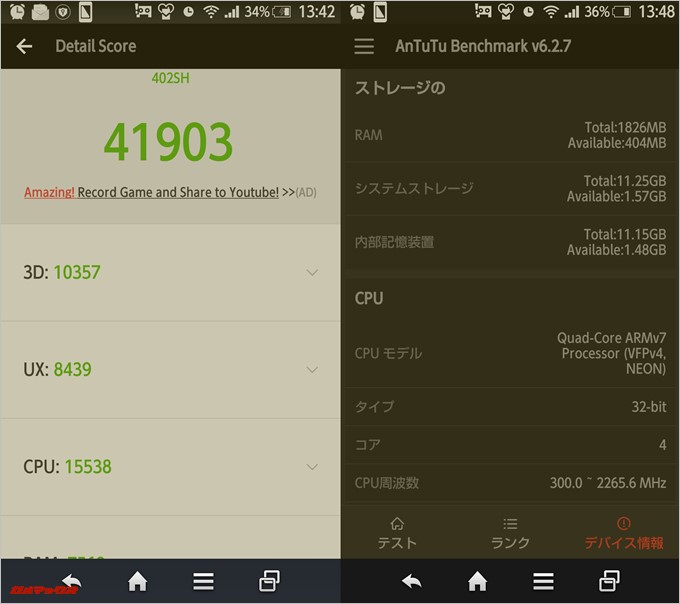Switch to the ランク tab

coord(510,533)
